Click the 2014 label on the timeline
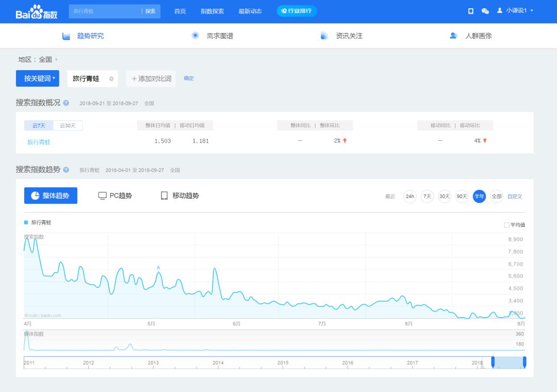Image resolution: width=557 pixels, height=392 pixels. coord(218,363)
